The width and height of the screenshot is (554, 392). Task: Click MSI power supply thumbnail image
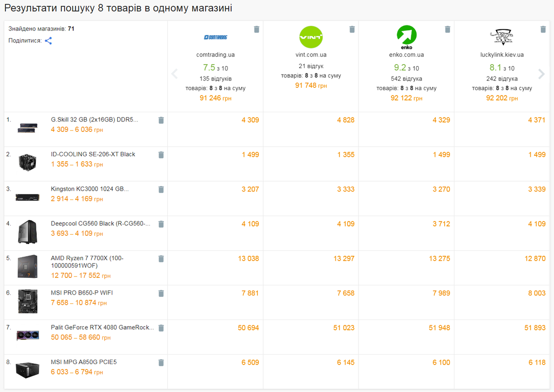(x=27, y=370)
